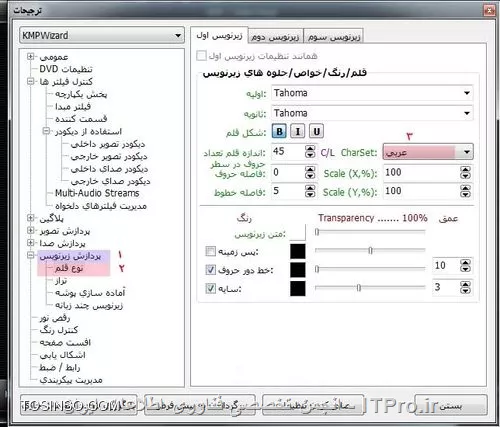Select the فیلتر مبدا tree item

coord(73,106)
